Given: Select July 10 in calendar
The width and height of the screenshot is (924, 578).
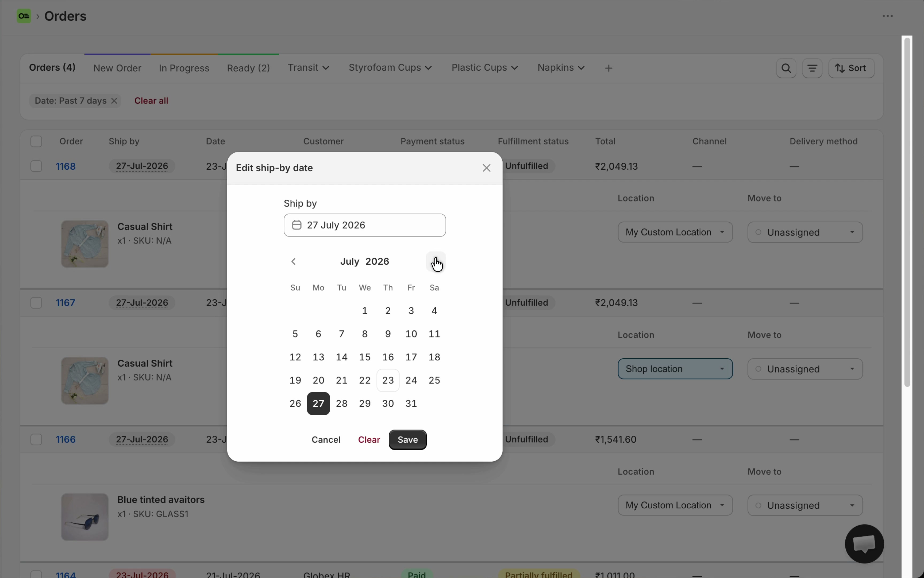Looking at the screenshot, I should point(411,334).
